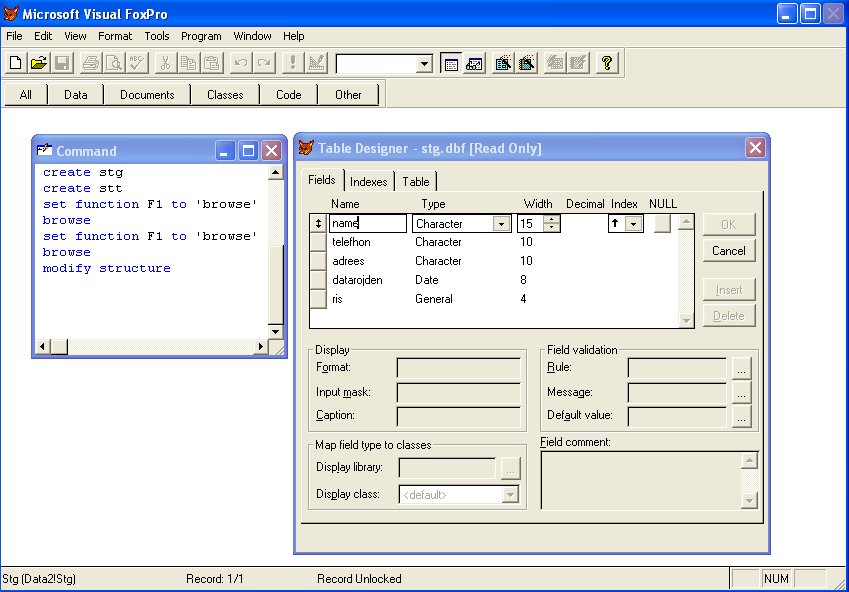Click the Open folder toolbar icon
This screenshot has width=849, height=592.
pyautogui.click(x=39, y=63)
